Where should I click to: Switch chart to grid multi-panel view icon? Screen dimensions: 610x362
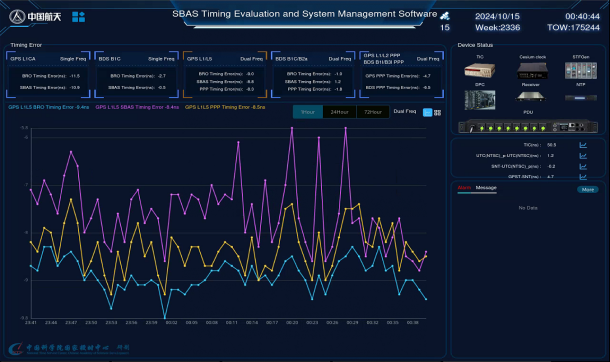click(x=438, y=112)
